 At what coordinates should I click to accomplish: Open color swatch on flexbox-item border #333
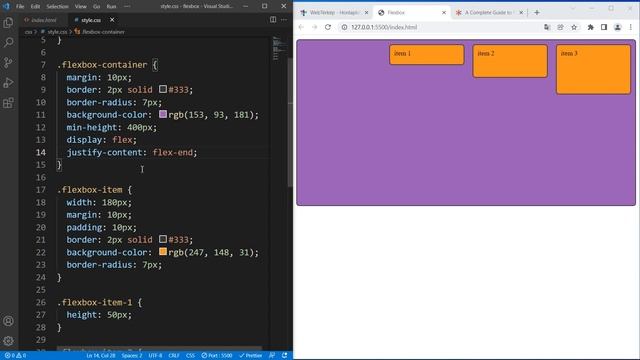coord(163,239)
